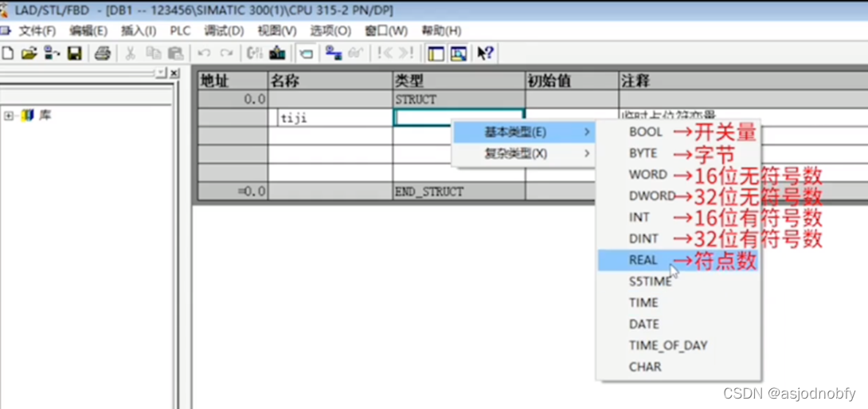868x409 pixels.
Task: Open the 编辑(E) menu
Action: (x=88, y=30)
